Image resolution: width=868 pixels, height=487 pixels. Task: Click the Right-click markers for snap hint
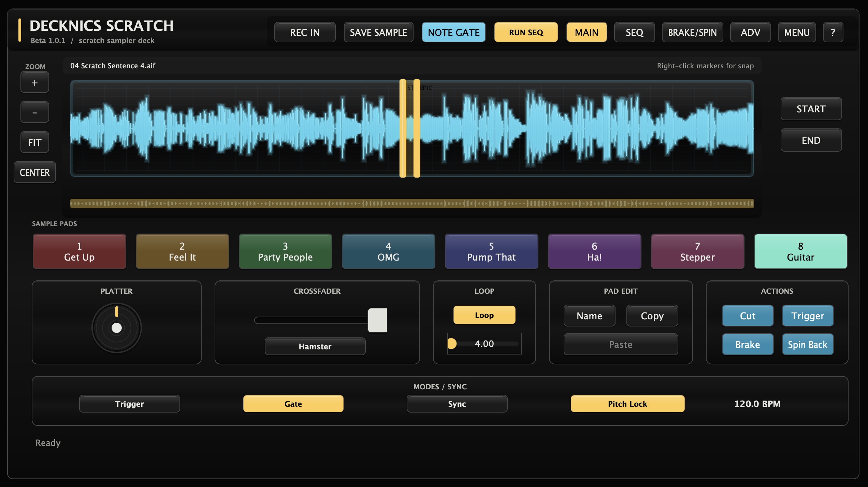705,66
